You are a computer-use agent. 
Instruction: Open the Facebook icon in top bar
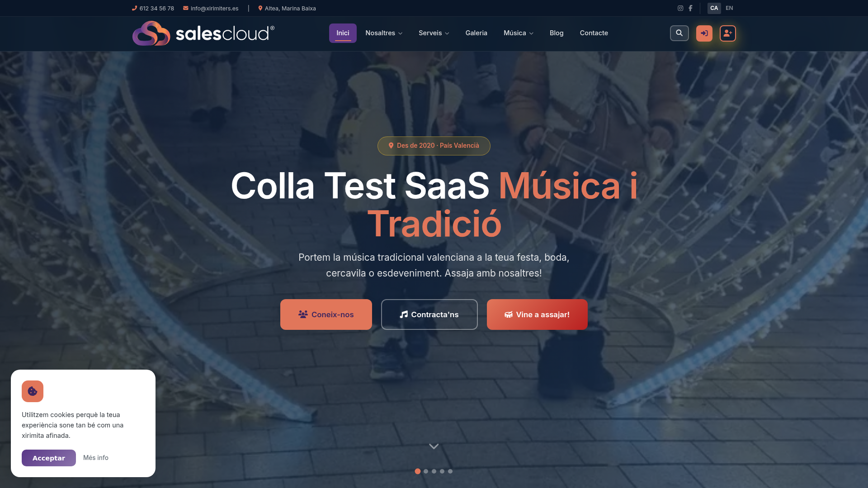click(690, 8)
